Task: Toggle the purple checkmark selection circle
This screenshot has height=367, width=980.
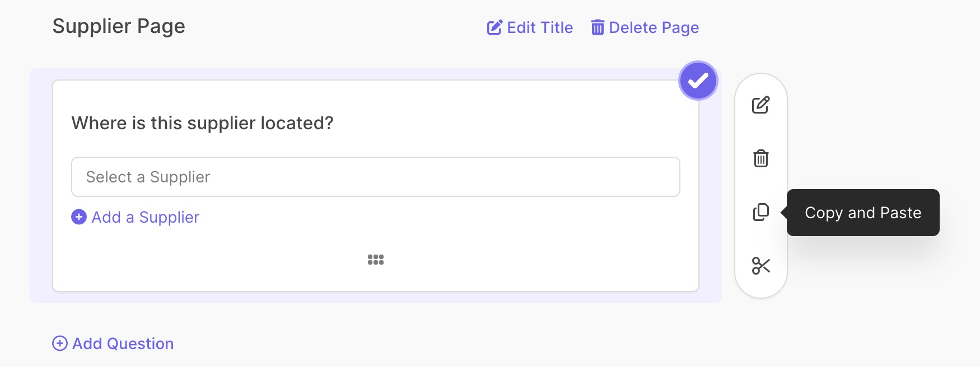Action: point(698,81)
